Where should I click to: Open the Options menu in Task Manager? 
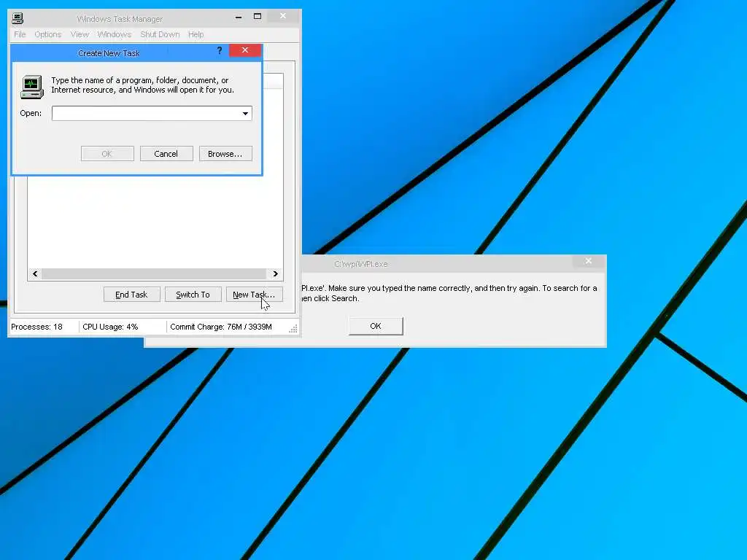click(47, 34)
